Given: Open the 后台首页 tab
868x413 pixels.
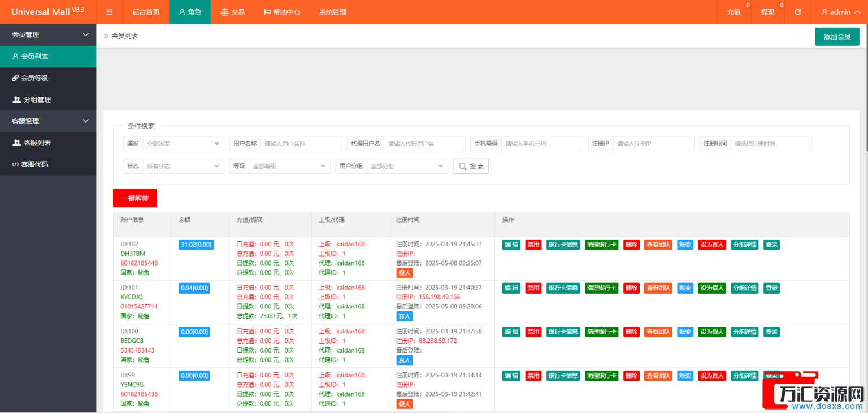Looking at the screenshot, I should (x=146, y=12).
